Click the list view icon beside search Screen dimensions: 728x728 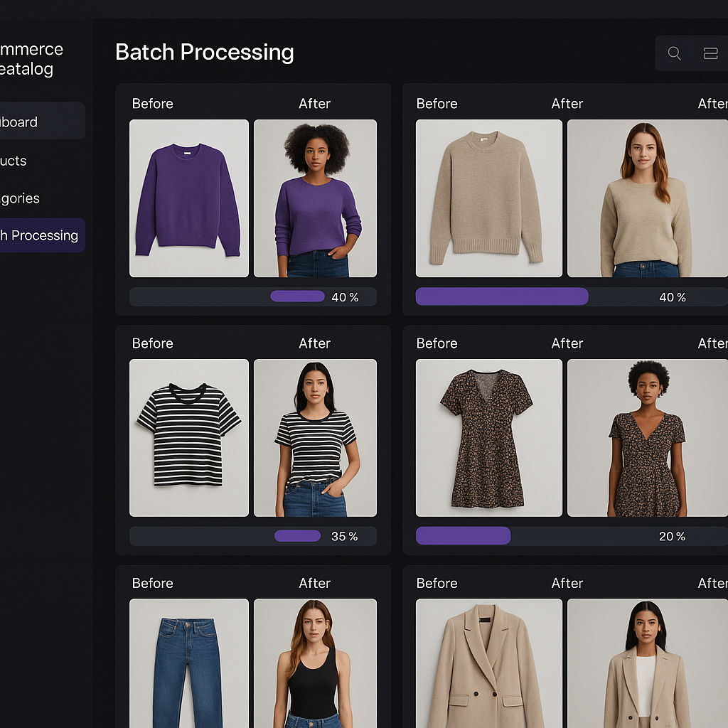pos(711,53)
